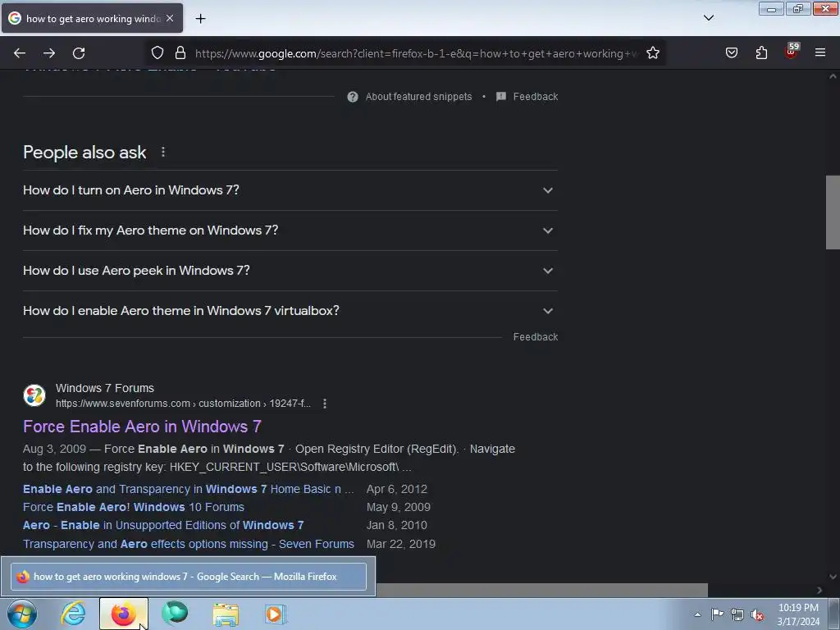Click Feedback link under People also ask
The image size is (840, 630).
[x=535, y=337]
